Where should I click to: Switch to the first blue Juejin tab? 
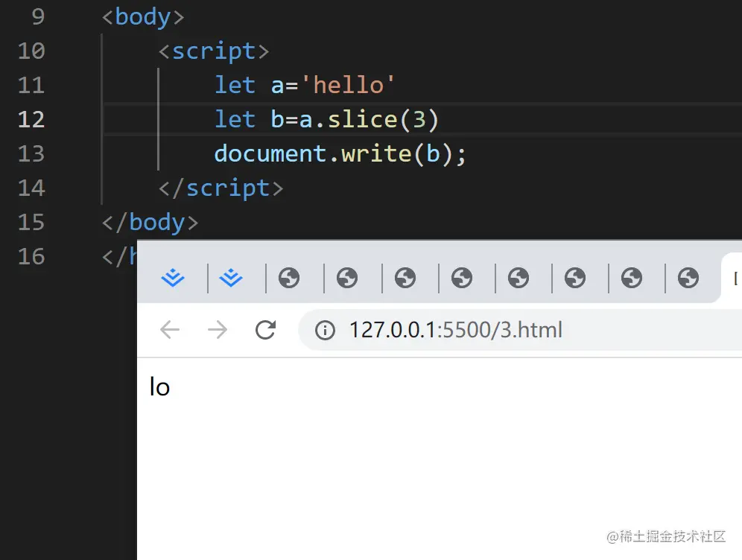click(x=173, y=278)
